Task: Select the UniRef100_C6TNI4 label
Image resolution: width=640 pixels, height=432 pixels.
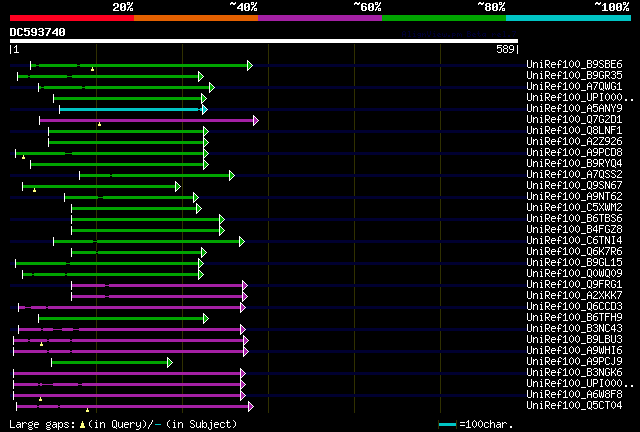Action: (x=574, y=240)
